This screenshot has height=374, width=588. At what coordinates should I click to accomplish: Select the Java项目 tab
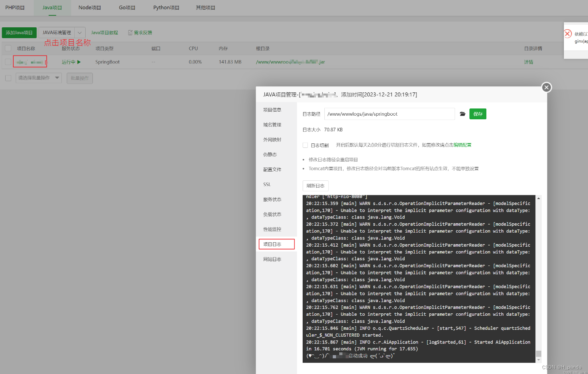(x=52, y=8)
